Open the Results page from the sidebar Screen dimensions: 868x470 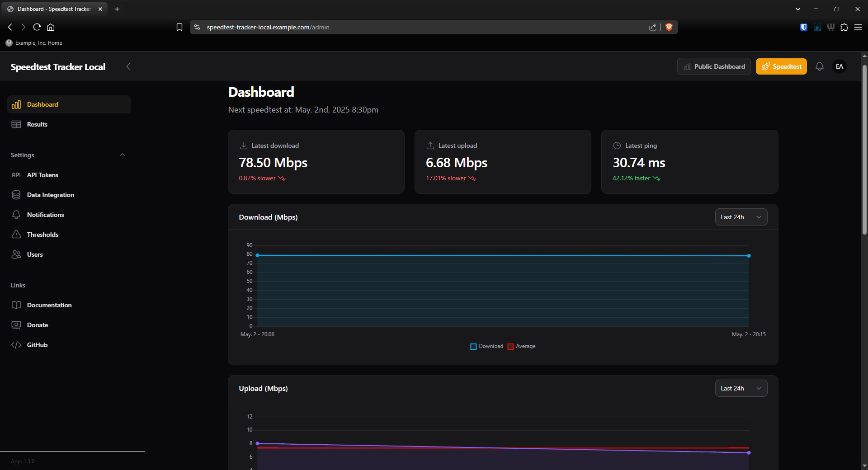click(37, 124)
